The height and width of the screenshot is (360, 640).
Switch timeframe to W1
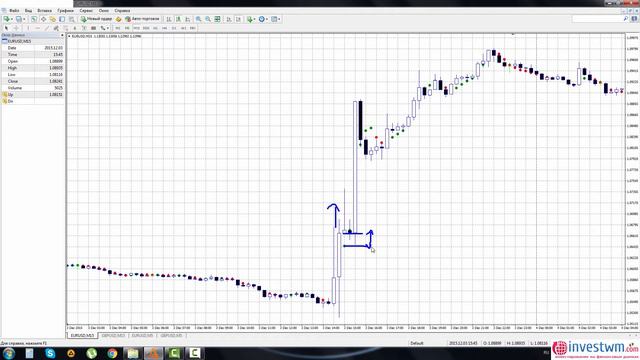(x=183, y=28)
